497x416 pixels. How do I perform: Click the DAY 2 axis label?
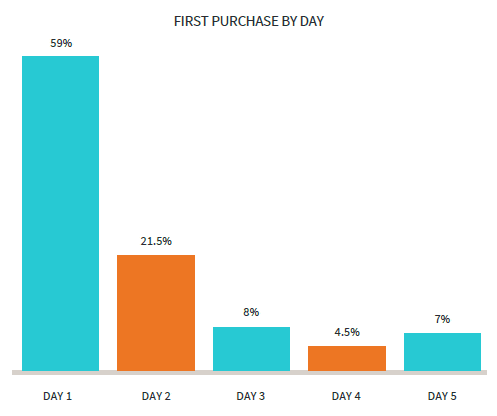click(x=156, y=396)
